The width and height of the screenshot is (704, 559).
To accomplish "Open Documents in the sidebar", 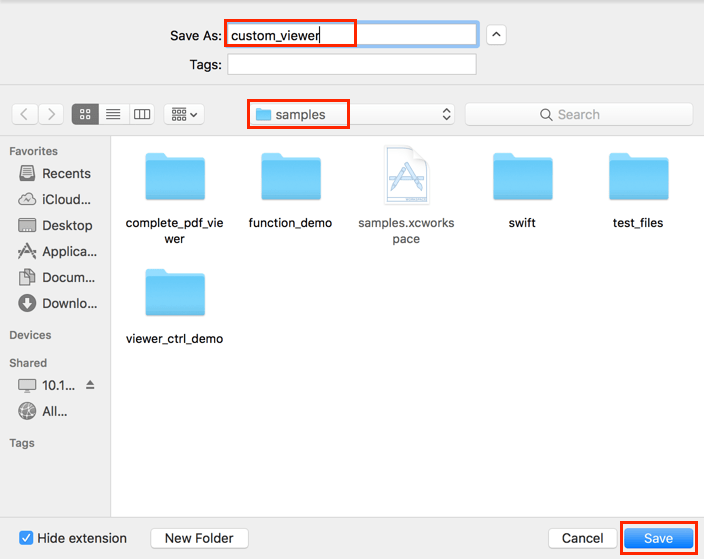I will click(x=57, y=277).
